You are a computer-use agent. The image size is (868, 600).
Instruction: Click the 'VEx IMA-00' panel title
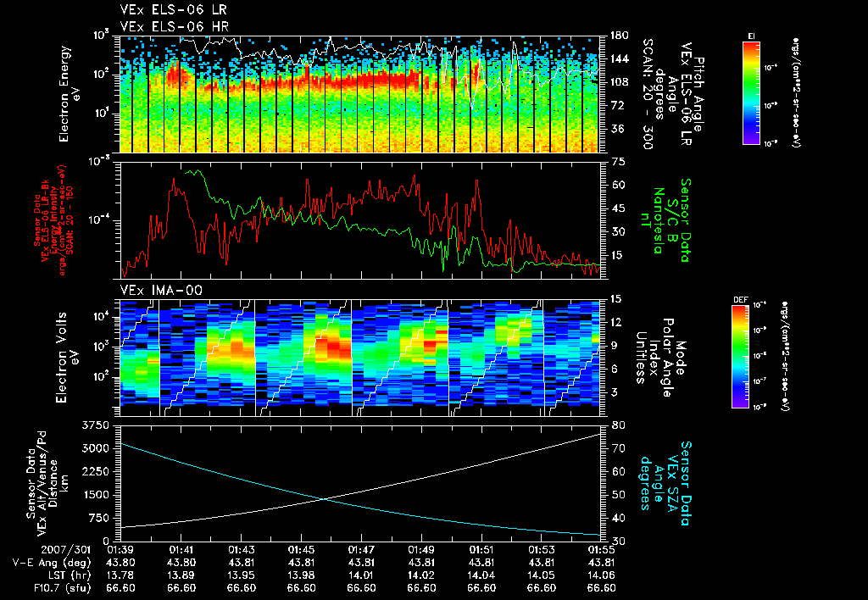click(x=161, y=290)
